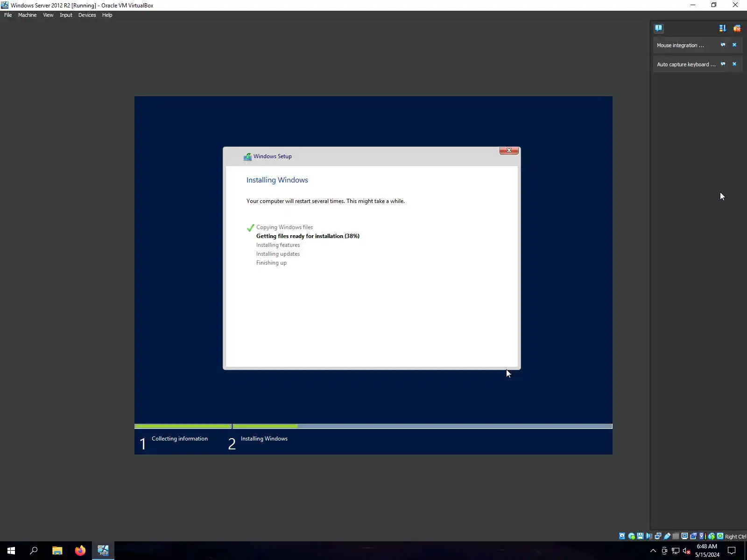This screenshot has height=560, width=747.
Task: Click the recording indicator in VM status bar
Action: pyautogui.click(x=693, y=536)
